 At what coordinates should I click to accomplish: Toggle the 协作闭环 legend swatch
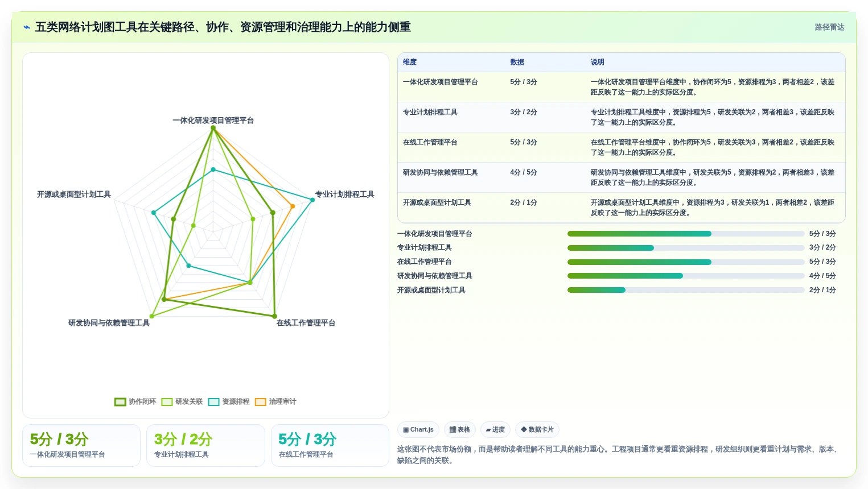click(x=120, y=402)
